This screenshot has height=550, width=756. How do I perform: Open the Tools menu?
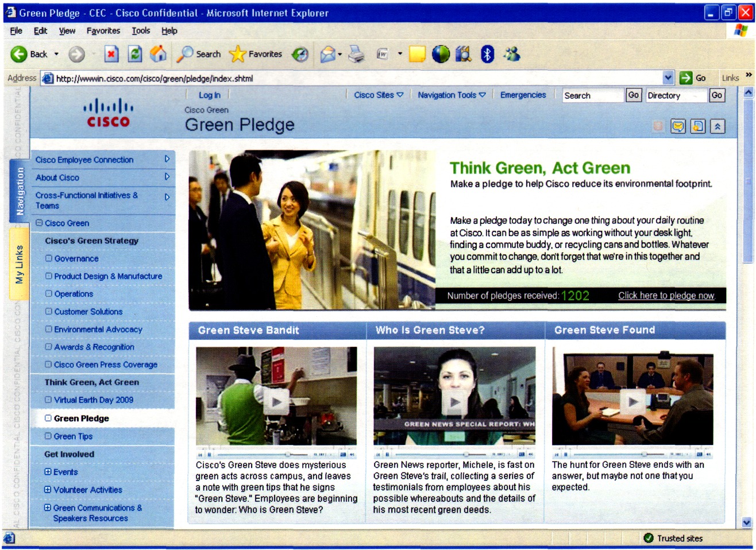click(141, 31)
